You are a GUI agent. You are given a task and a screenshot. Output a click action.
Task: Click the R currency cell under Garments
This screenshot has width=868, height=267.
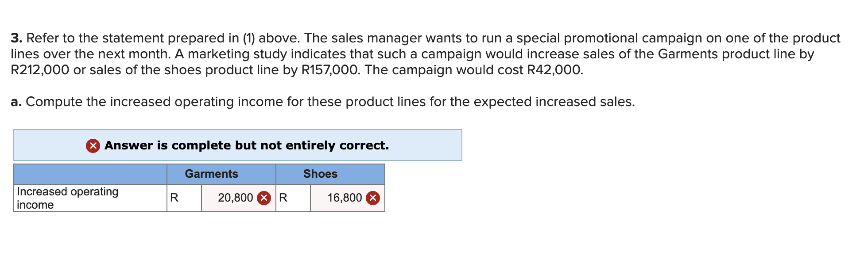(x=184, y=198)
